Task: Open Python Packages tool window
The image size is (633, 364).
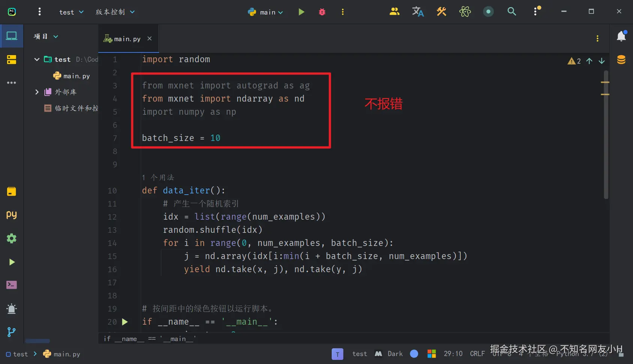Action: (12, 192)
